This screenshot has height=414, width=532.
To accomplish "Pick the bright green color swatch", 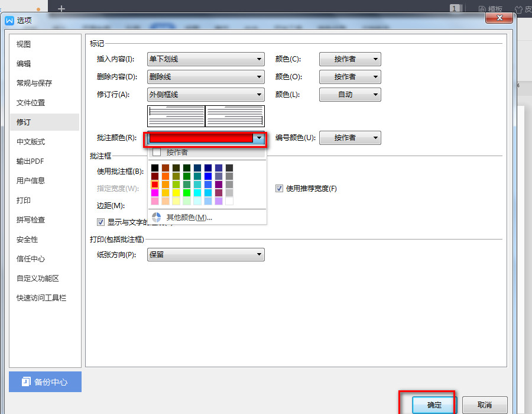I will [x=187, y=192].
